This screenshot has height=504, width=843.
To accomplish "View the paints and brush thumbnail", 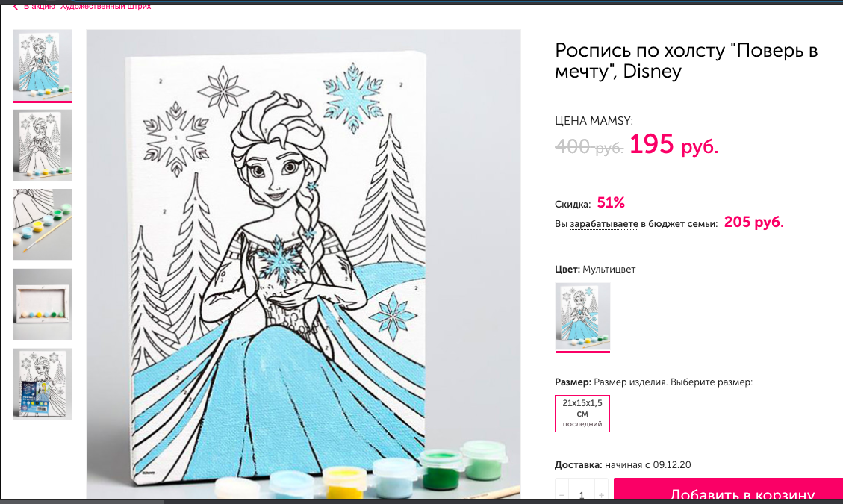I will [x=42, y=224].
